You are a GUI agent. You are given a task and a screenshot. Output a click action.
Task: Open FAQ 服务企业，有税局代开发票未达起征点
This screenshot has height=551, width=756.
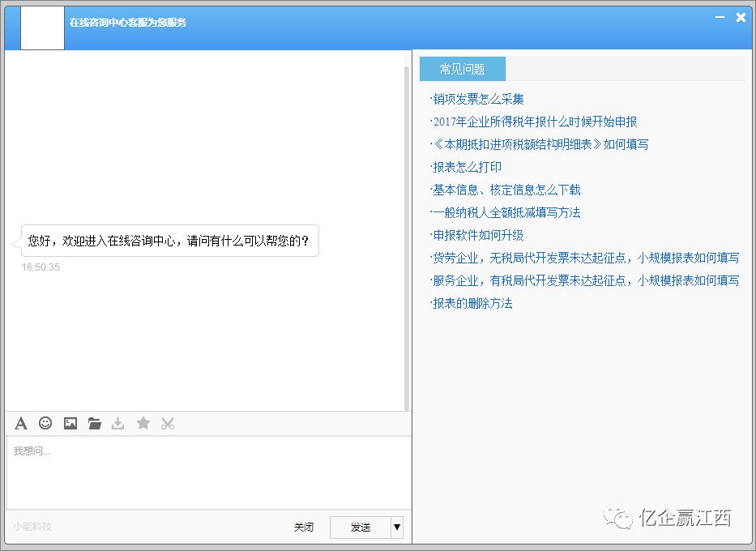pos(584,280)
